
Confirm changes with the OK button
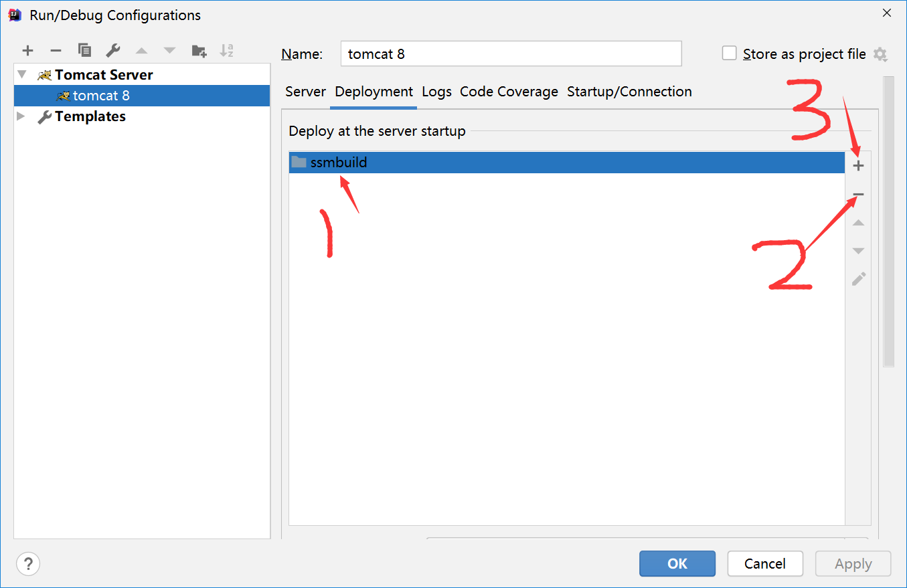click(677, 564)
